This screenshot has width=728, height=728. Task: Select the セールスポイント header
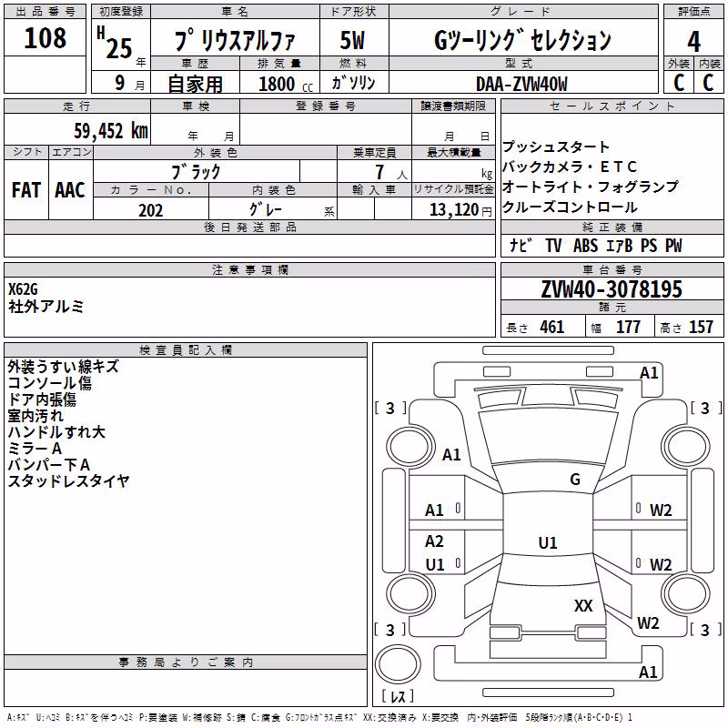click(x=612, y=106)
